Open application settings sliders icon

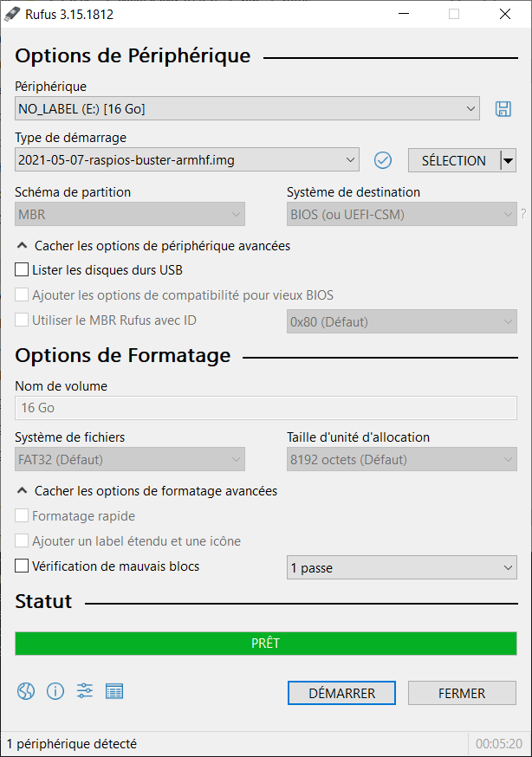tap(85, 691)
